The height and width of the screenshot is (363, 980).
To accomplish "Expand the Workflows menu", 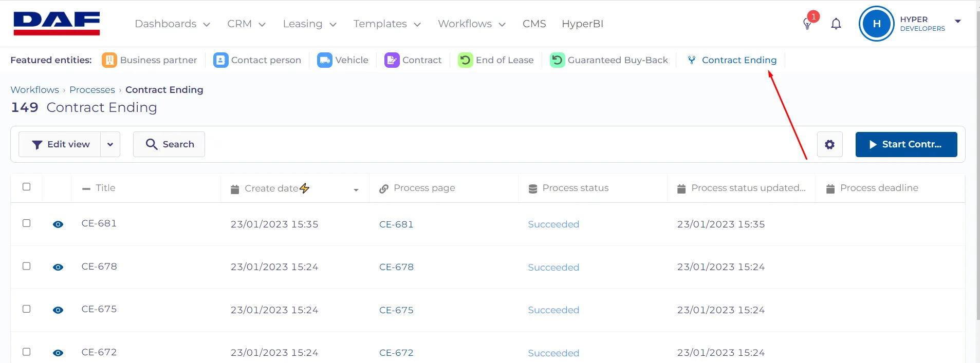I will 472,24.
